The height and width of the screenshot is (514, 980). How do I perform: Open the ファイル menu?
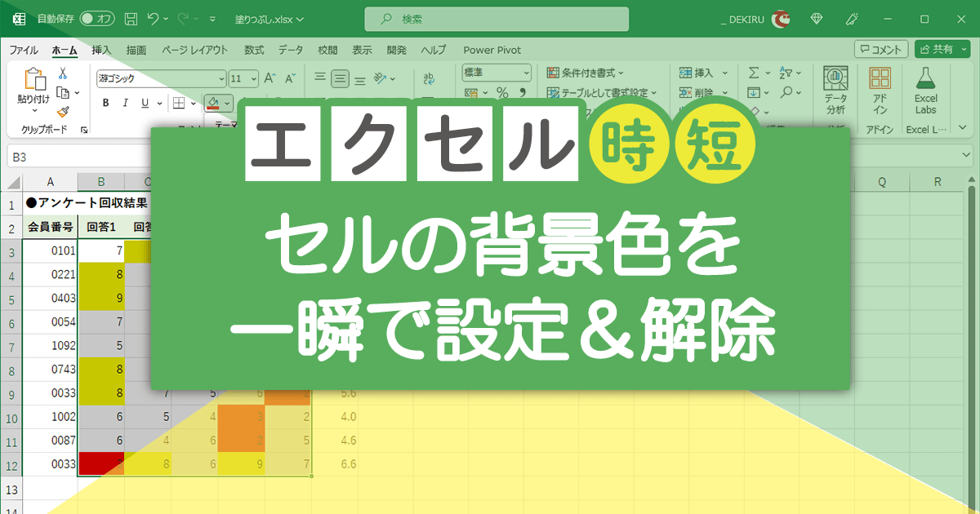point(23,50)
